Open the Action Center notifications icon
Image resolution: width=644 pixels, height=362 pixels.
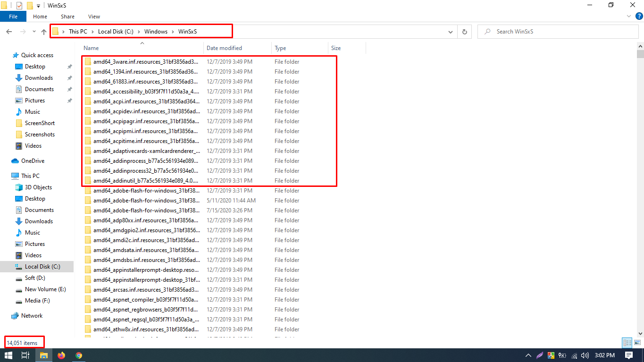coord(629,355)
